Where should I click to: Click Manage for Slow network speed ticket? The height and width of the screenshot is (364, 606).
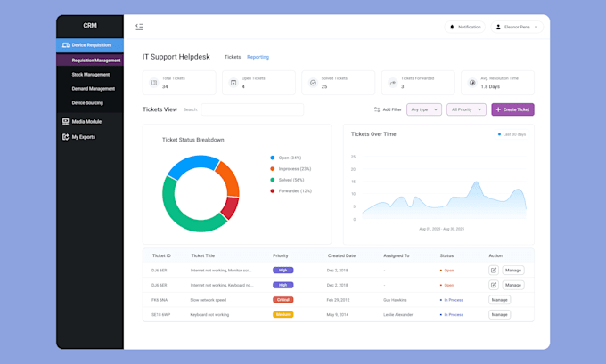click(x=499, y=300)
